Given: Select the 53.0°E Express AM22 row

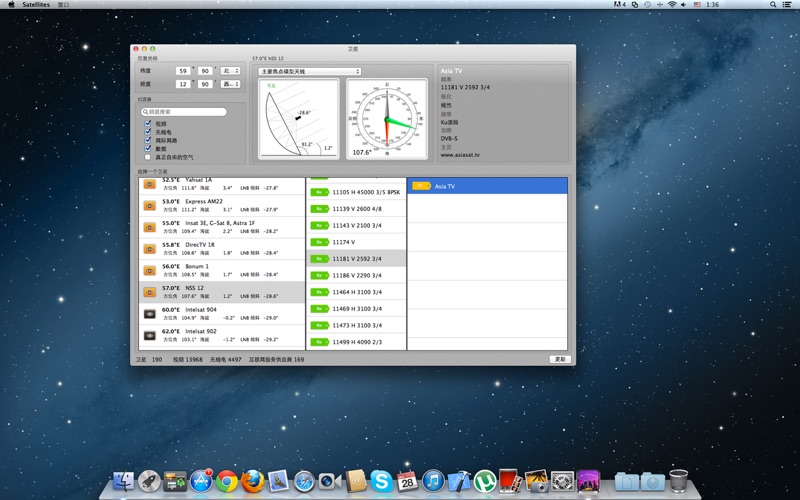Looking at the screenshot, I should [222, 206].
